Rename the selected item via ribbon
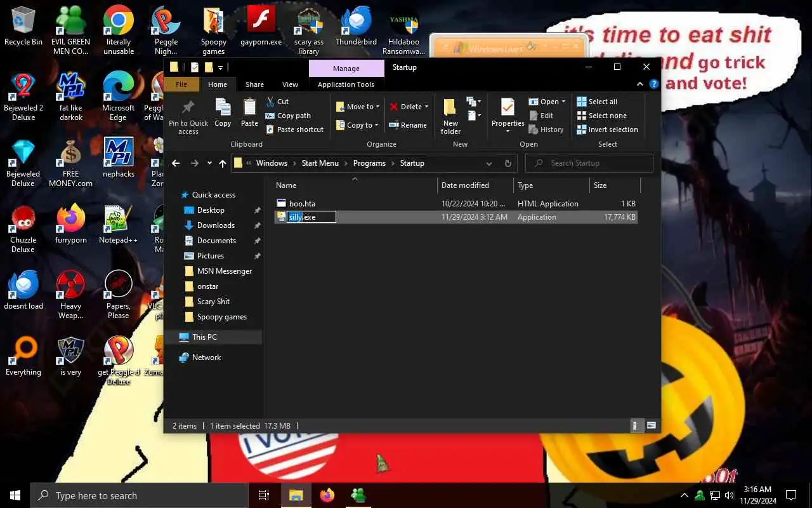This screenshot has width=812, height=508. 408,125
